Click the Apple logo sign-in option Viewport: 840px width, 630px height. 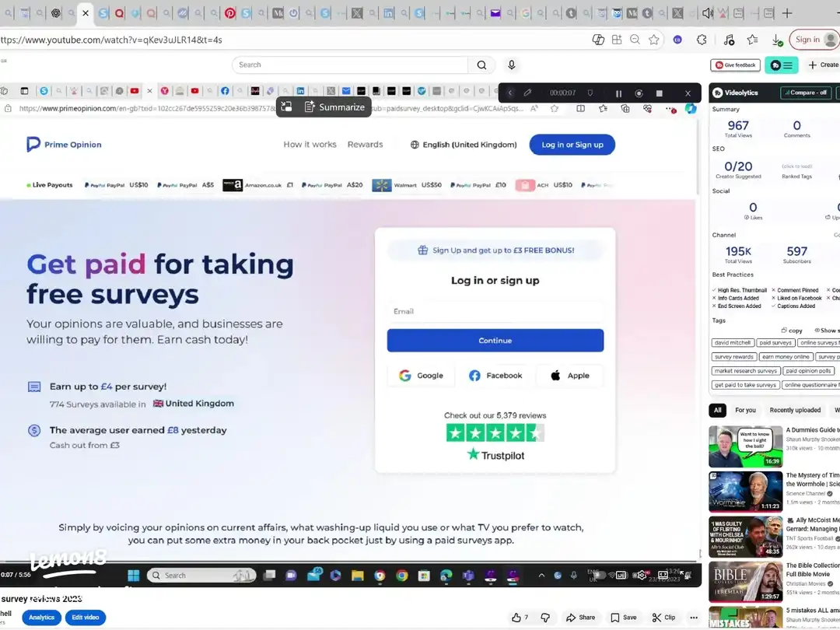click(x=570, y=376)
